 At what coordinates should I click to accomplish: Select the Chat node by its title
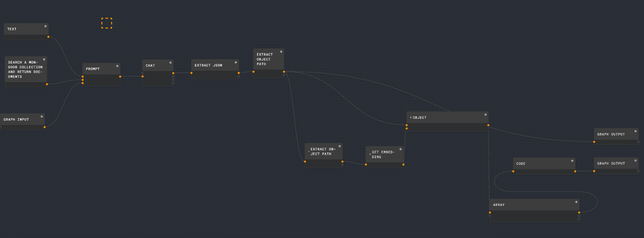click(x=150, y=65)
